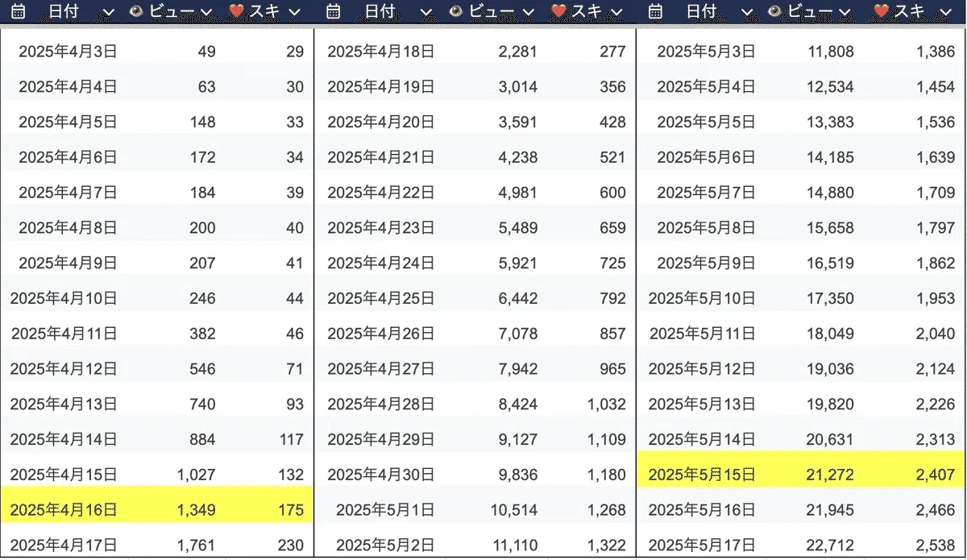Click the view count 5,489
This screenshot has width=967, height=560.
pos(518,228)
